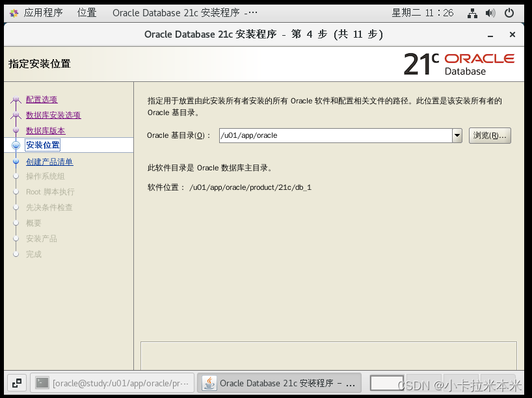Open the 位置 menu
The image size is (532, 398).
pyautogui.click(x=86, y=12)
